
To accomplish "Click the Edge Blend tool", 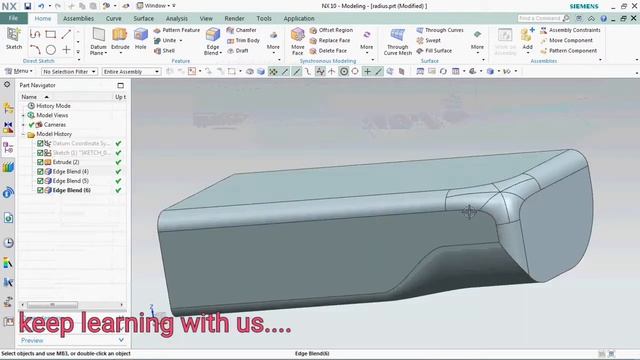I will pyautogui.click(x=213, y=41).
